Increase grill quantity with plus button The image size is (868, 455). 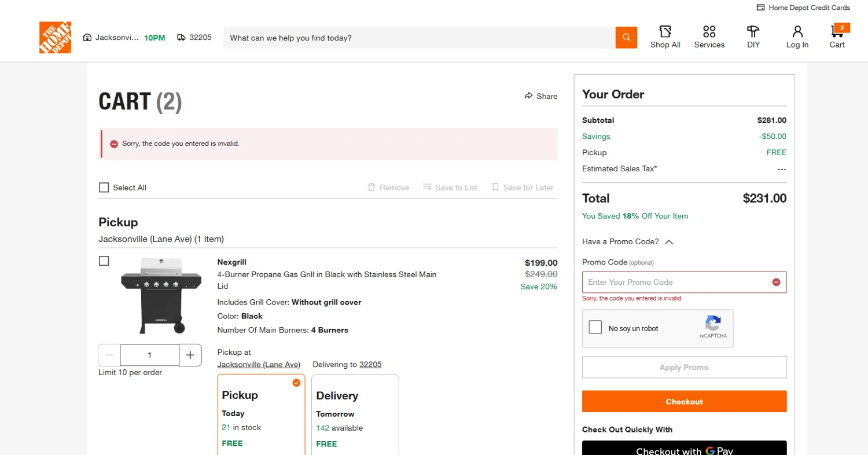coord(190,355)
